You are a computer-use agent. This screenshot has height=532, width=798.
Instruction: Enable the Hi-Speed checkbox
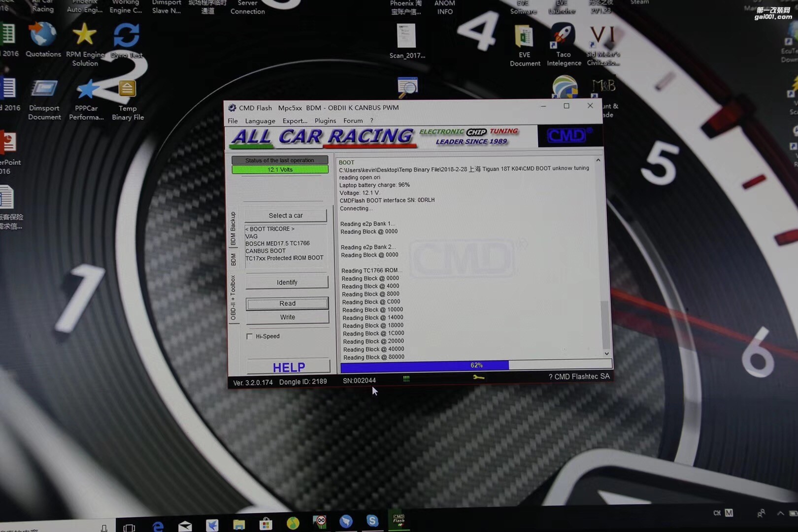pyautogui.click(x=249, y=336)
